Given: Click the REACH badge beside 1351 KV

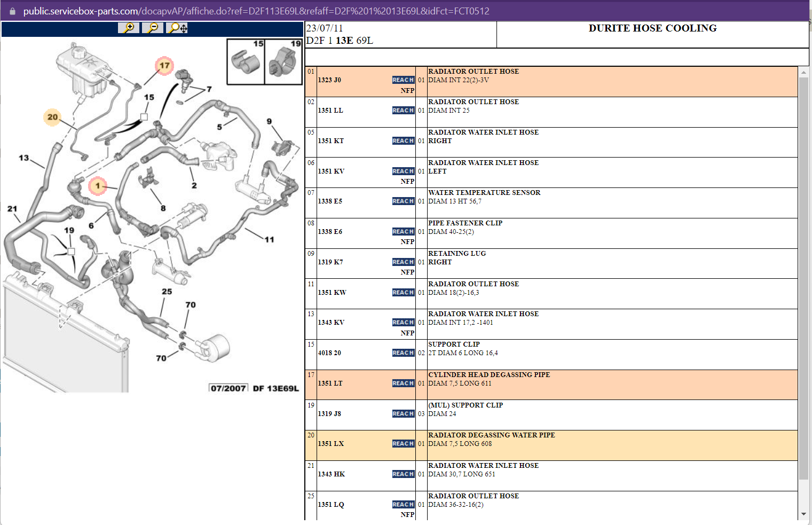Looking at the screenshot, I should pos(403,171).
